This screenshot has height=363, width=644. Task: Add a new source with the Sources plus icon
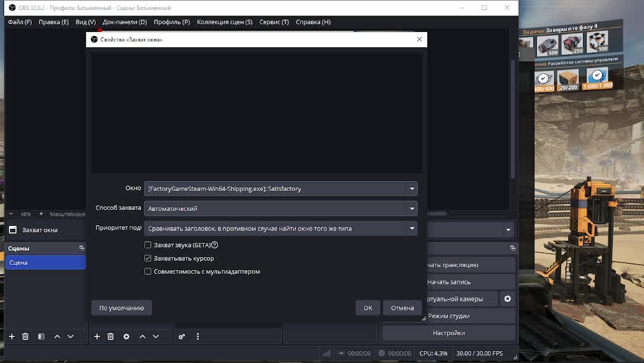[x=97, y=336]
